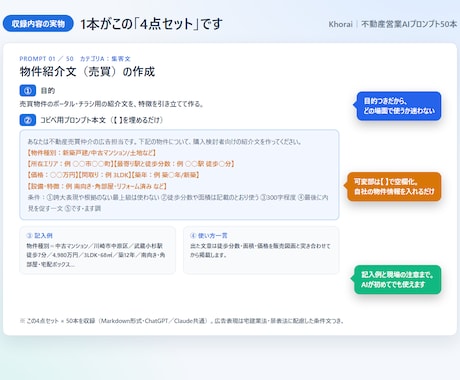Open the ③ 記入例 example card
The width and height of the screenshot is (460, 380).
click(x=97, y=250)
